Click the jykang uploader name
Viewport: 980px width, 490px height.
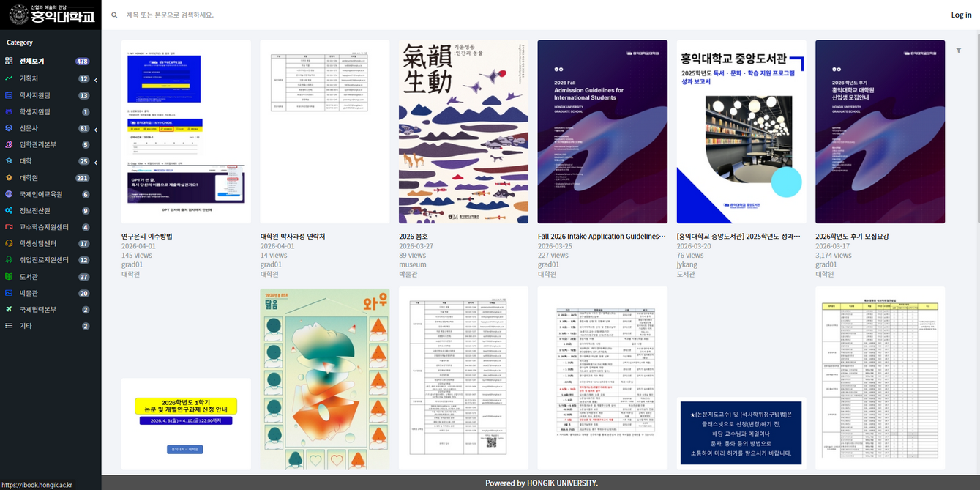pos(688,264)
